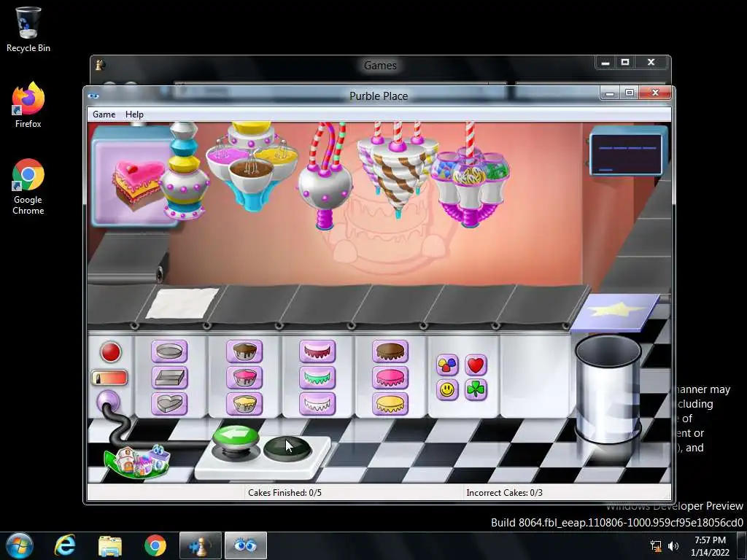Select the round cake pan button

[169, 351]
